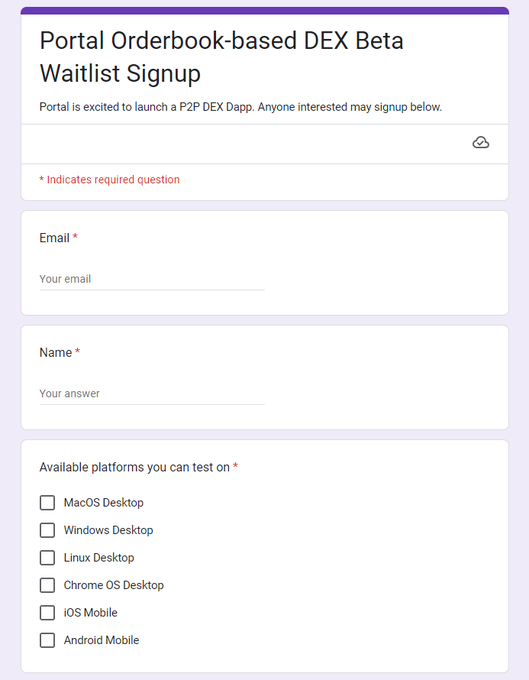Image resolution: width=529 pixels, height=680 pixels.
Task: Click the 'Chrome OS Desktop' label text
Action: [114, 585]
